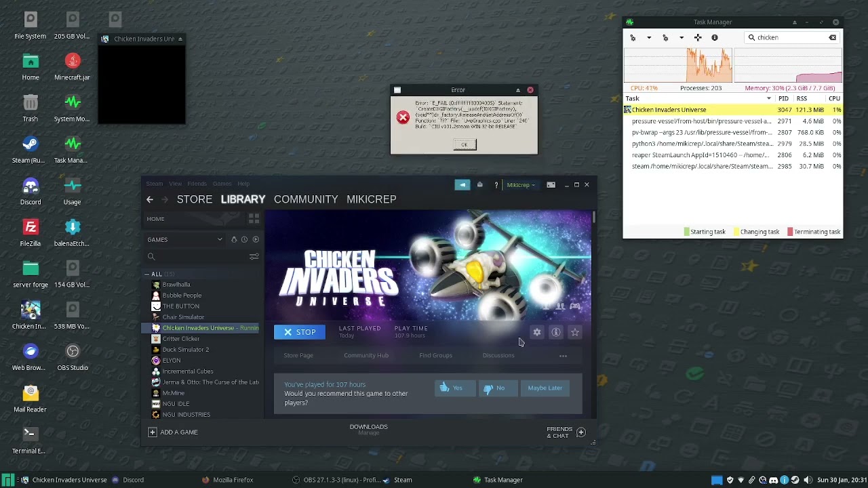
Task: Switch Steam to Big Picture mode icon
Action: [551, 185]
